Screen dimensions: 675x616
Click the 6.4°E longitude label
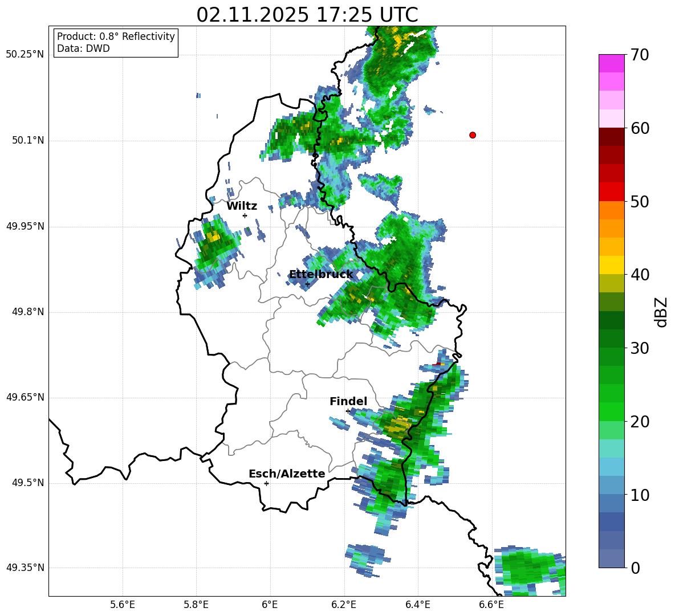(x=417, y=605)
